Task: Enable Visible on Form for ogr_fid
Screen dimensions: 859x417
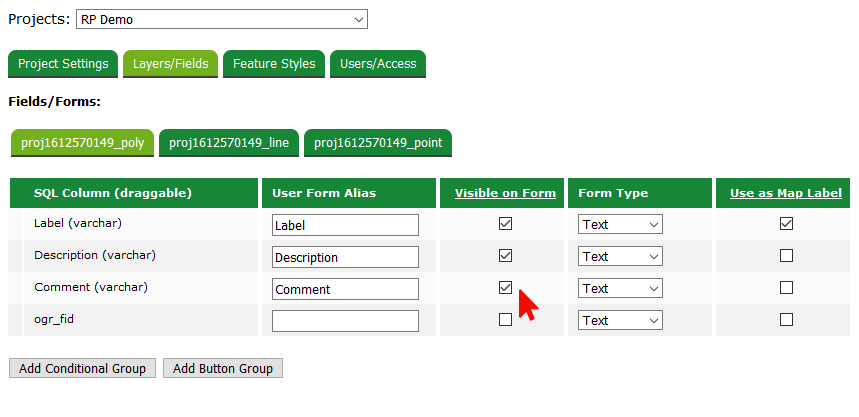Action: [505, 320]
